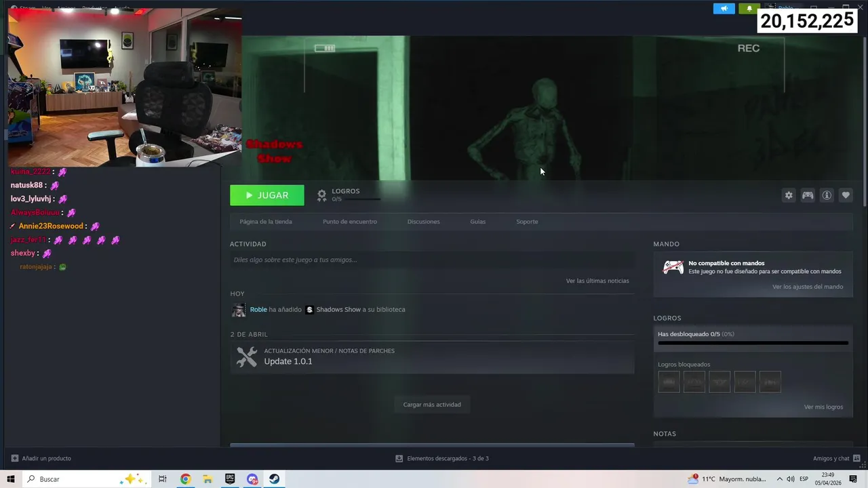The image size is (868, 488).
Task: Select the fifth locked achievement thumbnail
Action: [770, 382]
